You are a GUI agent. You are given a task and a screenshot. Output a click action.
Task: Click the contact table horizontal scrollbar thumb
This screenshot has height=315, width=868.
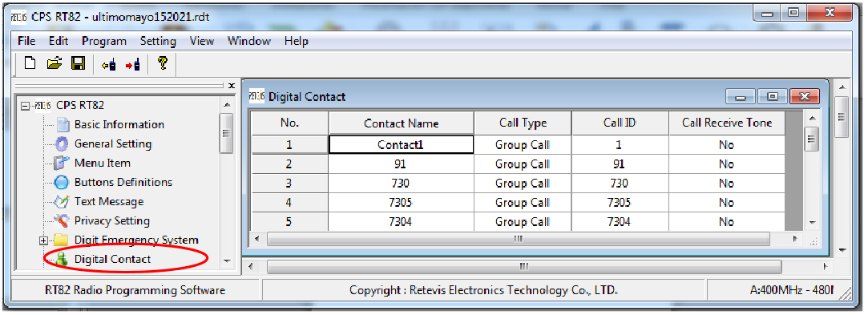pos(518,239)
